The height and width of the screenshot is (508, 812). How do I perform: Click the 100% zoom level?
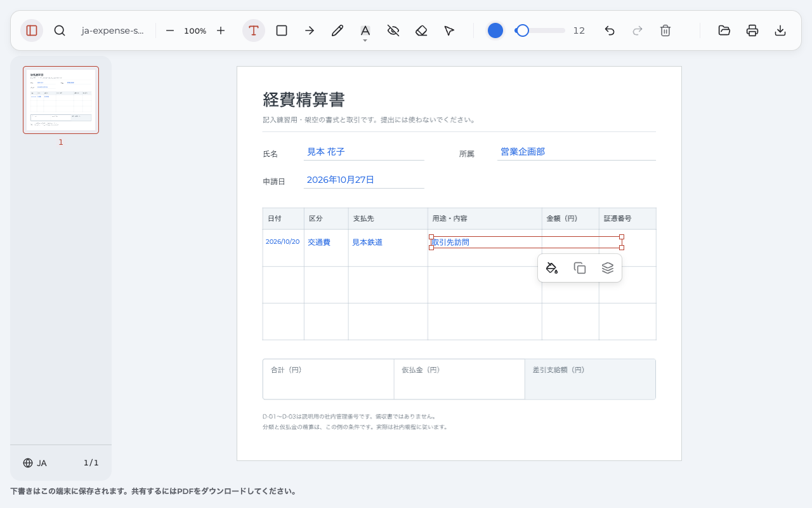[195, 30]
